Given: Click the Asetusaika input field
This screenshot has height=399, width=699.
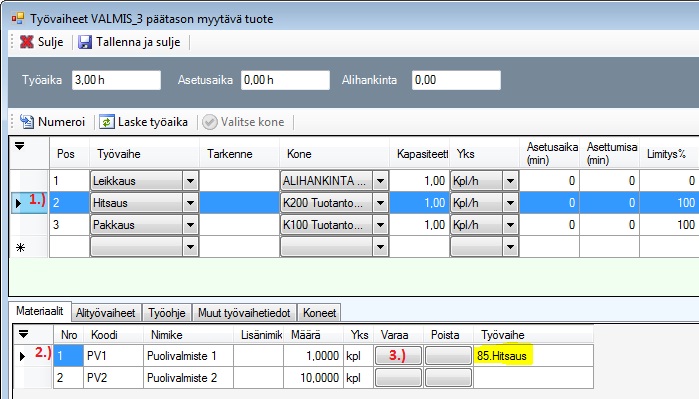Looking at the screenshot, I should (285, 80).
